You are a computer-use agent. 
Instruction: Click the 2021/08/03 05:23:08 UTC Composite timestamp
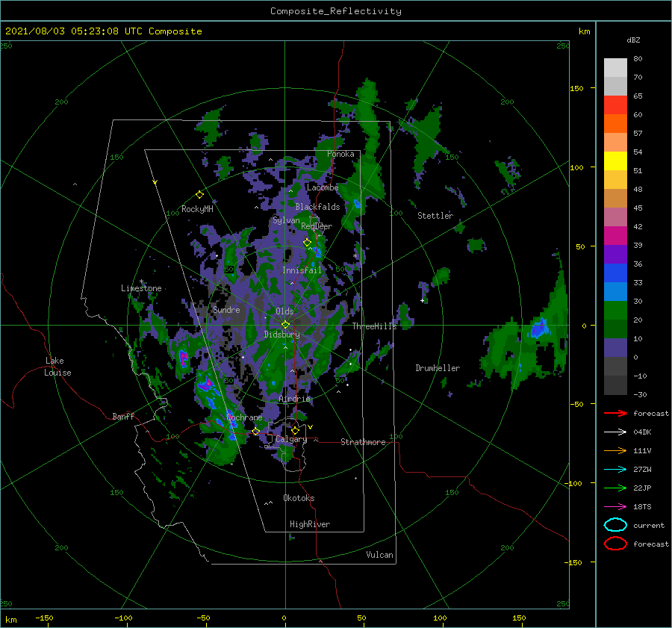[103, 31]
